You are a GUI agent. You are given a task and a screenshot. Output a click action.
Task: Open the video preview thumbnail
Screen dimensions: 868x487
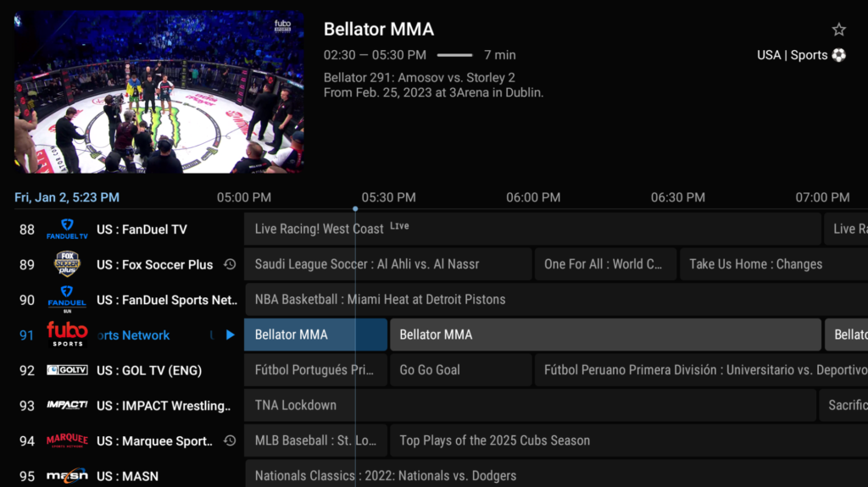[159, 91]
